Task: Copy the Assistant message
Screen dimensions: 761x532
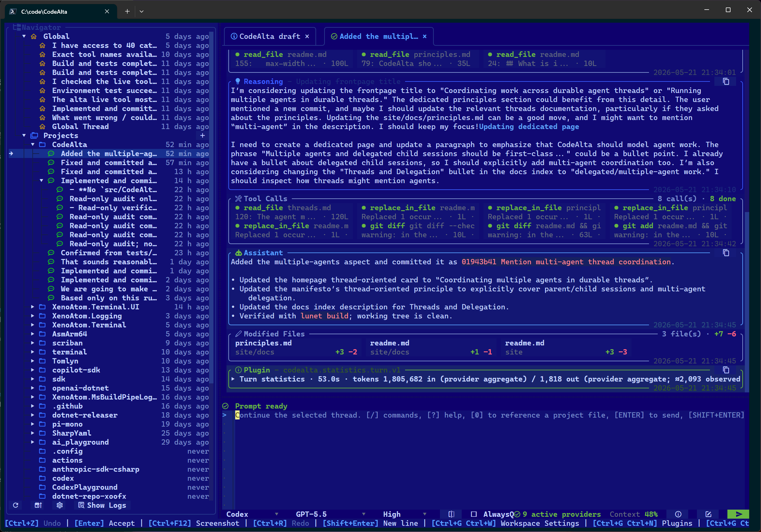Action: click(x=726, y=252)
